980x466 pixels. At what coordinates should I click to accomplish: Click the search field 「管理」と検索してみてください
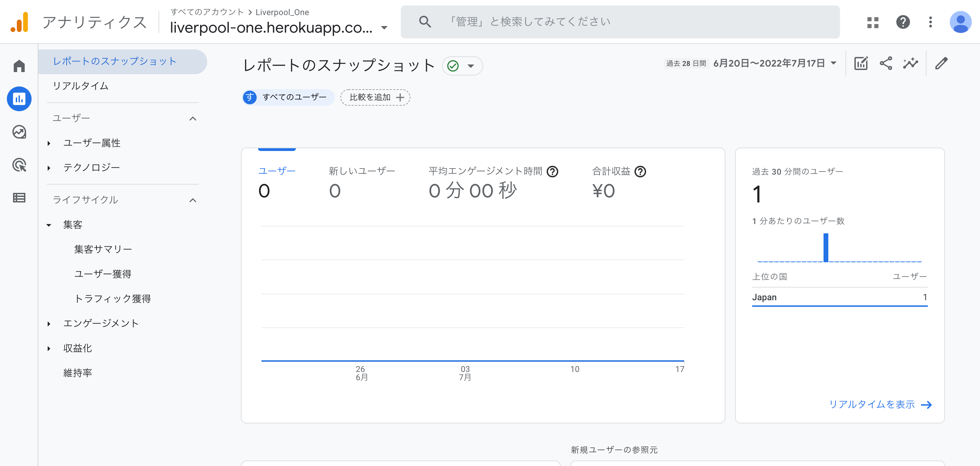click(x=620, y=22)
